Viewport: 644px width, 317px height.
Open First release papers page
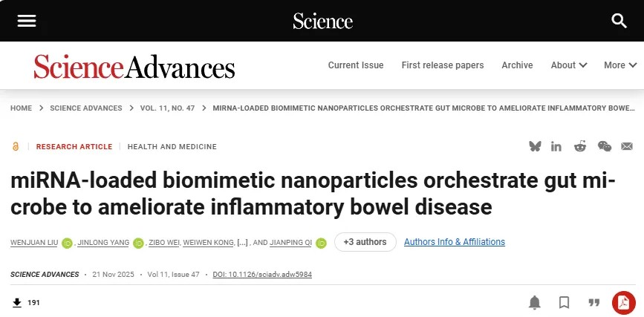tap(443, 65)
